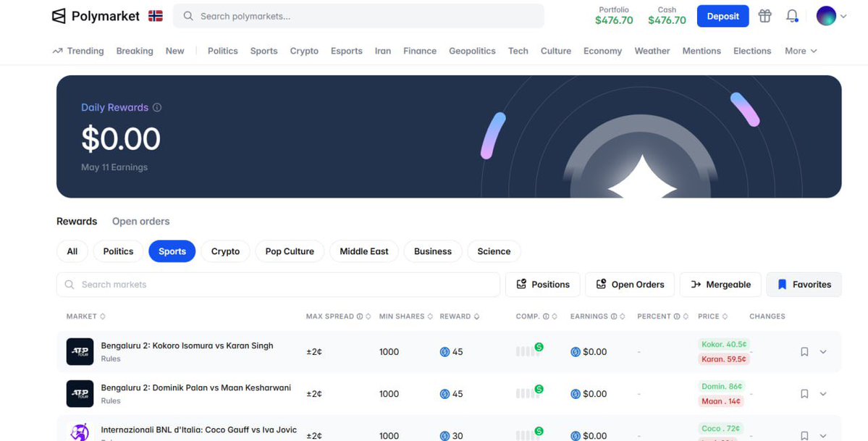The image size is (868, 441).
Task: Open the Elections category
Action: point(752,51)
